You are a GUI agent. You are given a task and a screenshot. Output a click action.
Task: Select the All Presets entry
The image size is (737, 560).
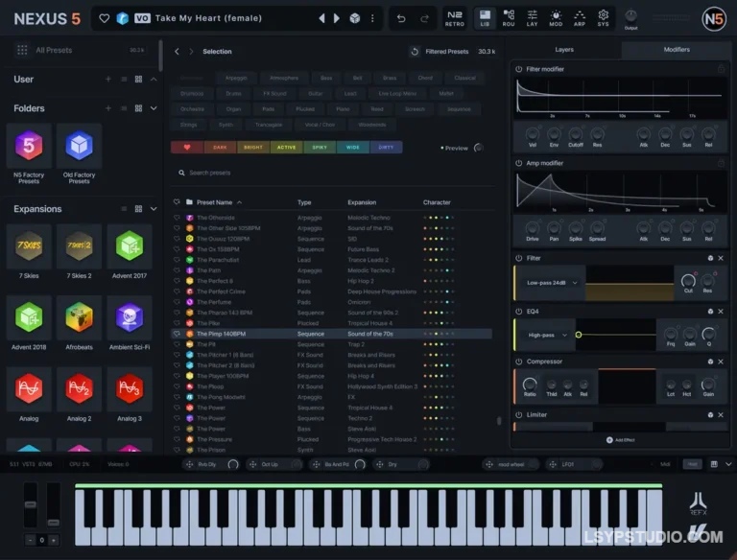coord(81,50)
